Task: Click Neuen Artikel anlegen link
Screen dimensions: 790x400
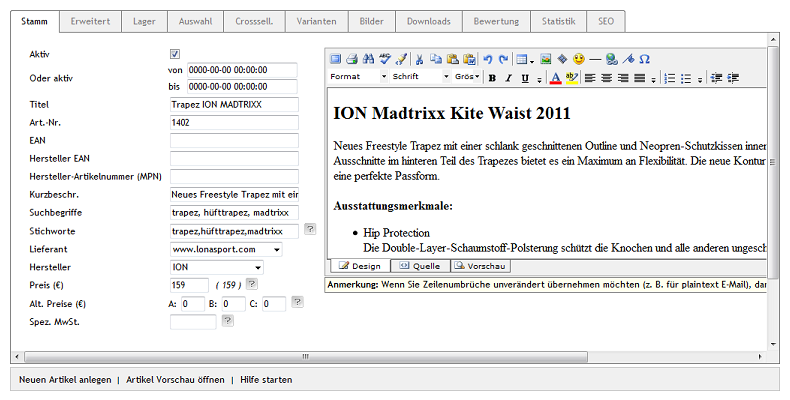Action: tap(65, 380)
